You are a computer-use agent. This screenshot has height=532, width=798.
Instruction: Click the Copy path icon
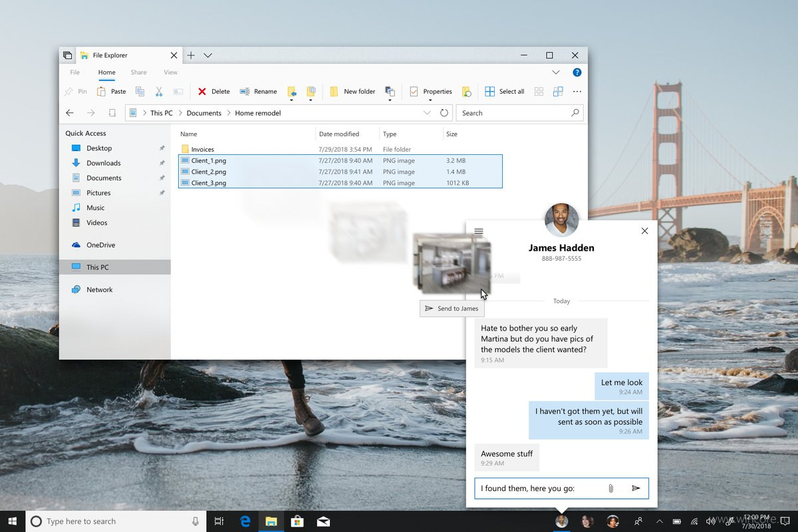click(178, 92)
